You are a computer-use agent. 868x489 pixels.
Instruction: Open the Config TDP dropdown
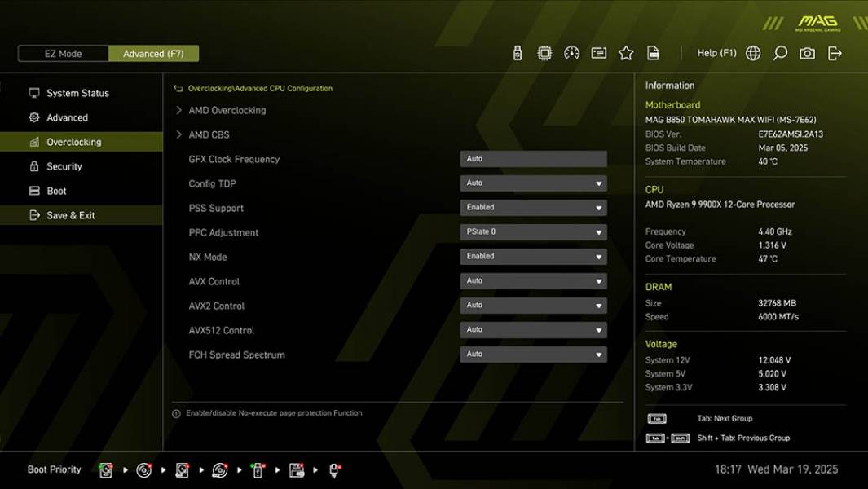click(533, 183)
